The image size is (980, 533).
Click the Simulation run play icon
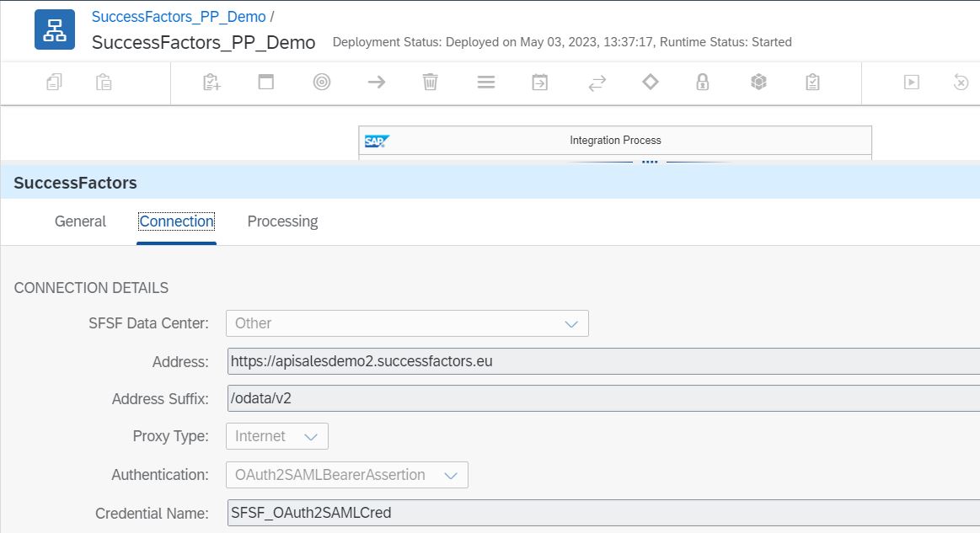(912, 82)
